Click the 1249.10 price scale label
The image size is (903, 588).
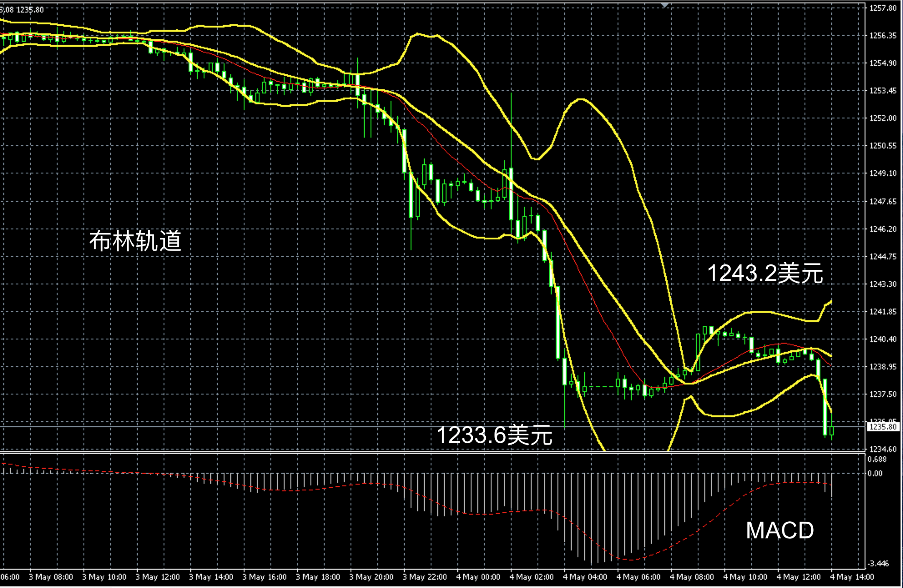883,173
